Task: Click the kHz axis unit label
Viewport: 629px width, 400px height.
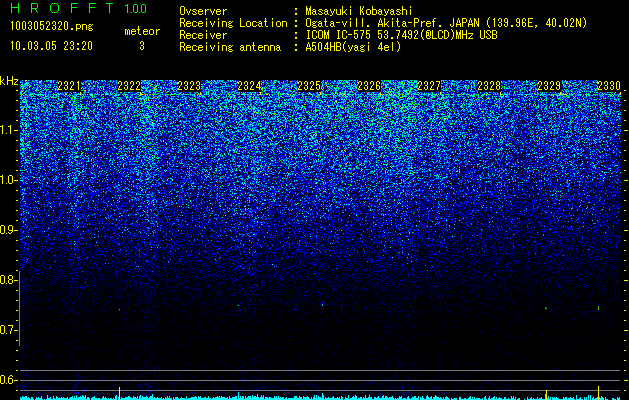Action: (9, 81)
